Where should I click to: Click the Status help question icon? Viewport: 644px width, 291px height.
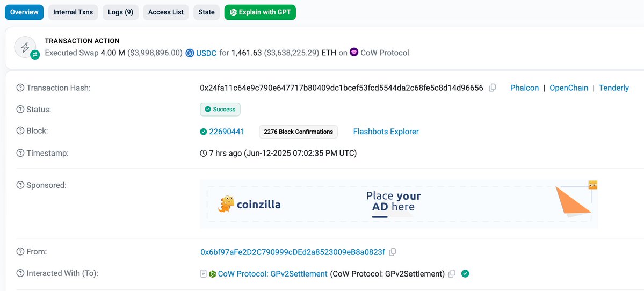[x=20, y=109]
